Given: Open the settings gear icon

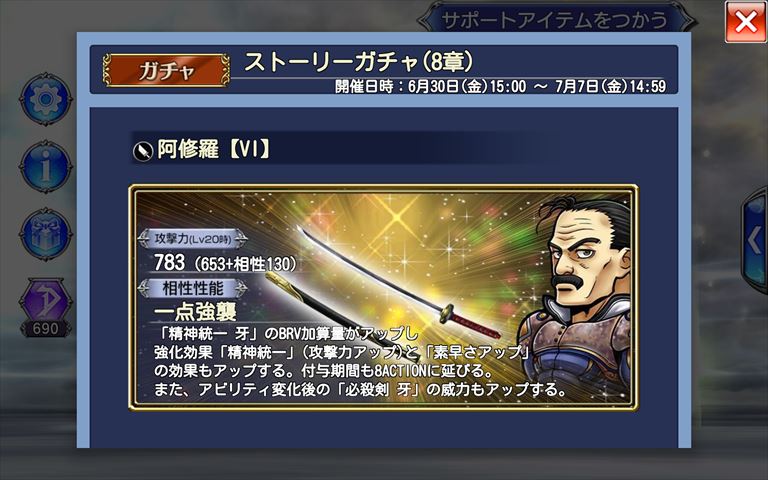Looking at the screenshot, I should point(46,99).
